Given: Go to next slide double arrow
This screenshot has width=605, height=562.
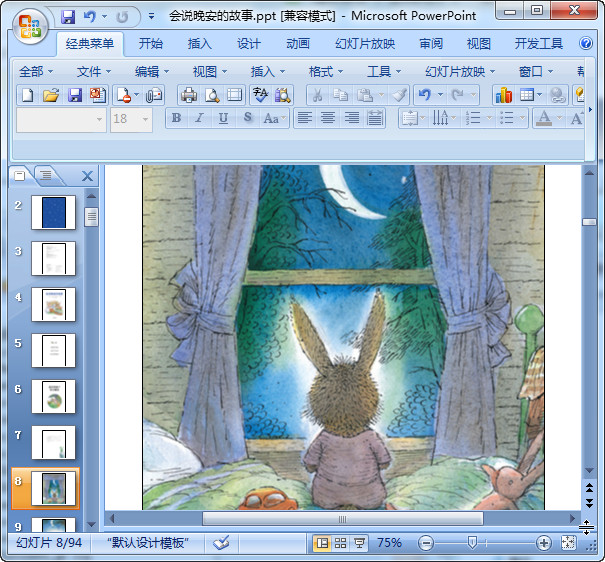Looking at the screenshot, I should [589, 503].
